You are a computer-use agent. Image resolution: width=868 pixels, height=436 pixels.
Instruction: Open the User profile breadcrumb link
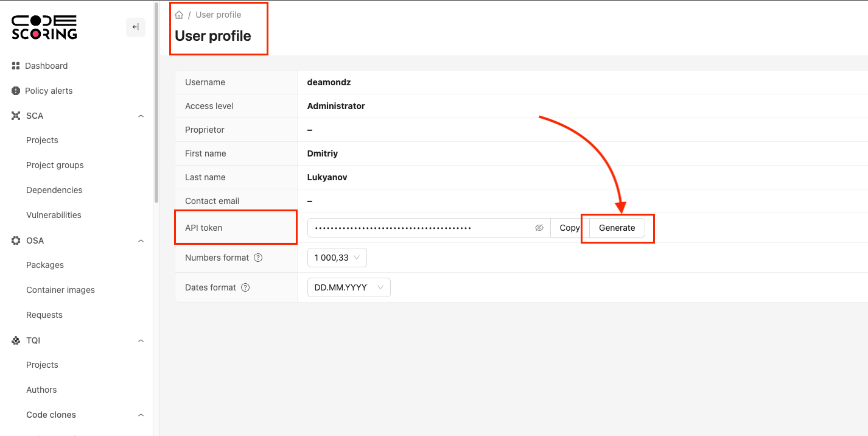219,14
